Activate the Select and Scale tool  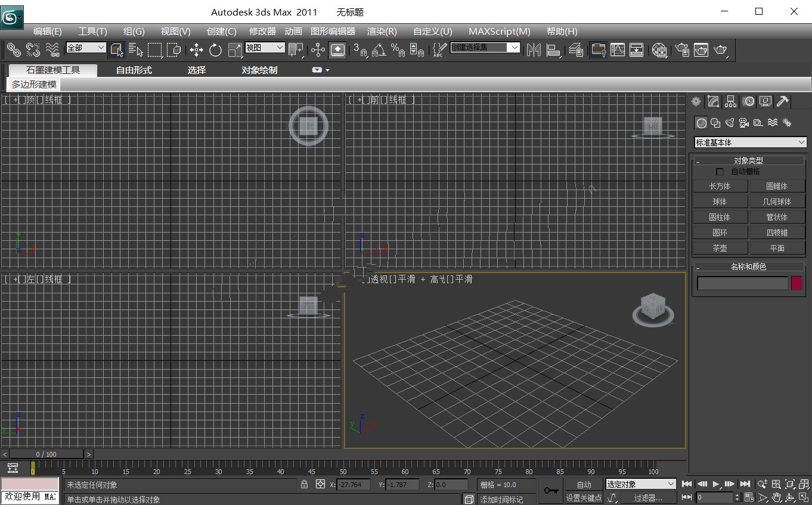(x=235, y=50)
